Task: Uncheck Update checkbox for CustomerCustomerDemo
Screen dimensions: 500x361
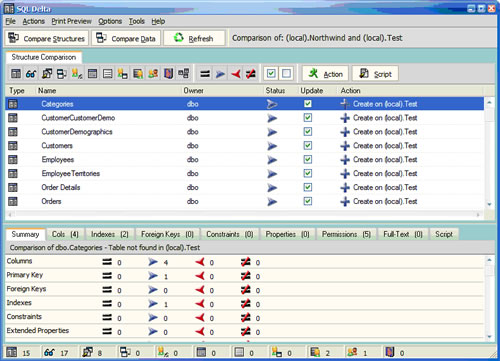Action: click(x=308, y=118)
